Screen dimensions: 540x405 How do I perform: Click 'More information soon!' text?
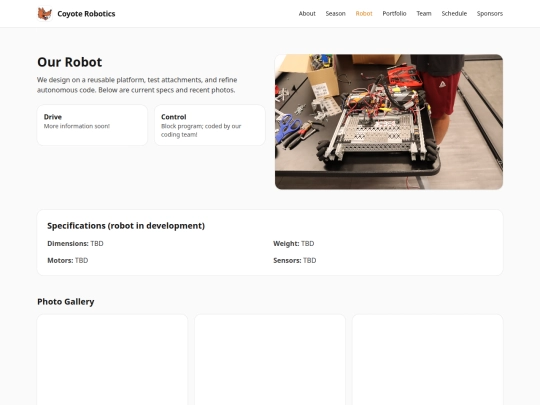click(x=77, y=126)
